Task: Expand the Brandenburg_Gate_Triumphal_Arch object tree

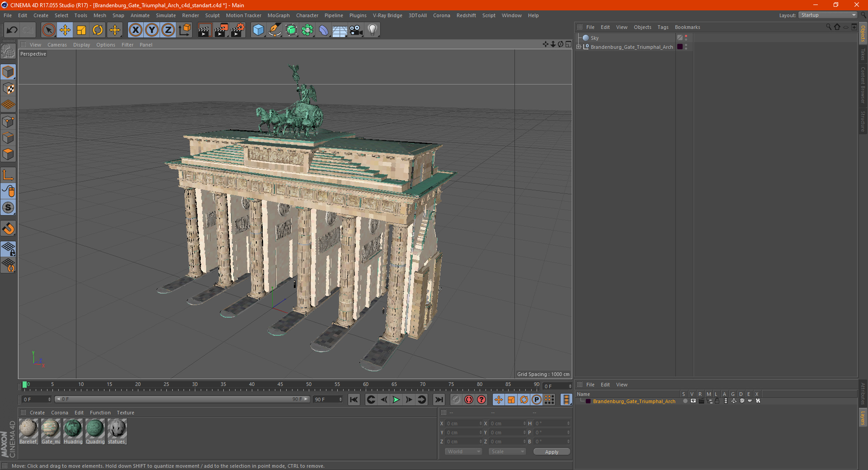Action: [579, 47]
